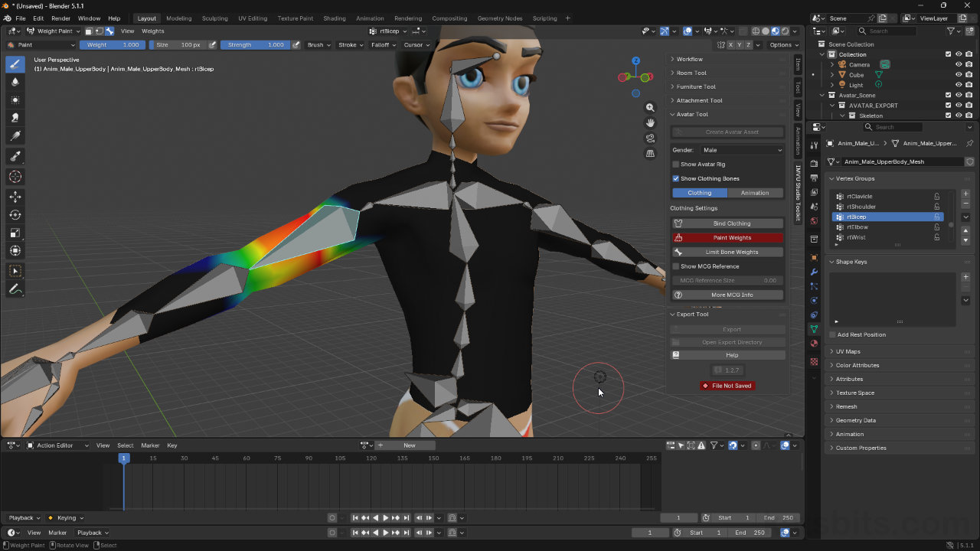Adjust the brush Strength slider

coord(254,45)
